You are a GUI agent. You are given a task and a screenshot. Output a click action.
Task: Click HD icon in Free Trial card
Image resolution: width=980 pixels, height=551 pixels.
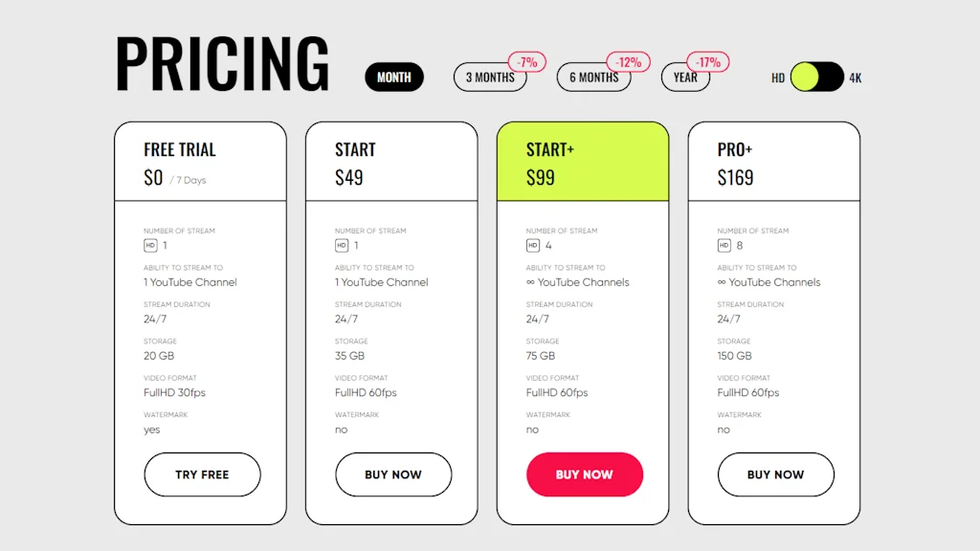[x=150, y=246]
